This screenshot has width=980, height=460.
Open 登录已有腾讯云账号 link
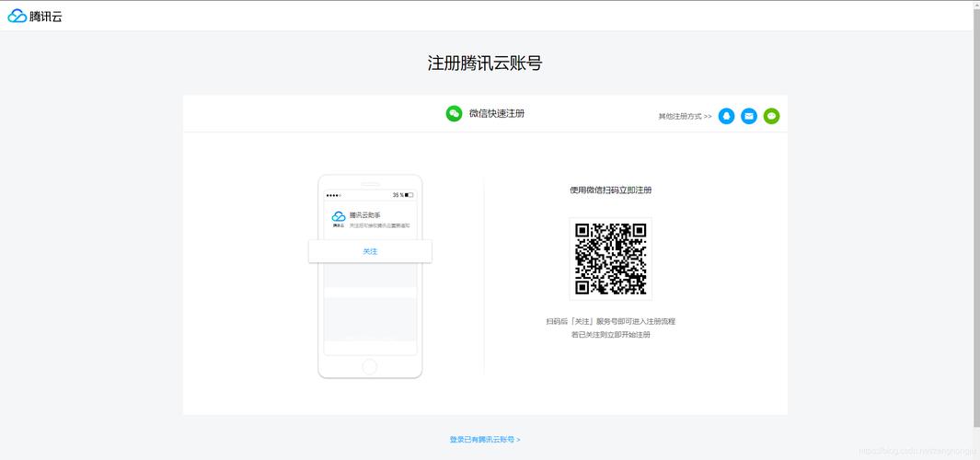click(485, 440)
